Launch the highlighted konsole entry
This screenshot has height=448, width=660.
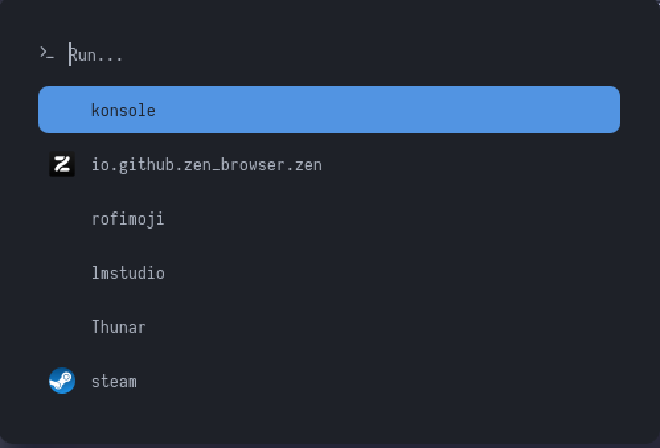329,110
